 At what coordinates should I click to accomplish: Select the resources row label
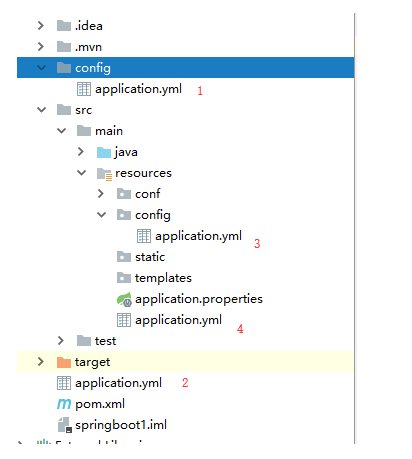pos(143,173)
